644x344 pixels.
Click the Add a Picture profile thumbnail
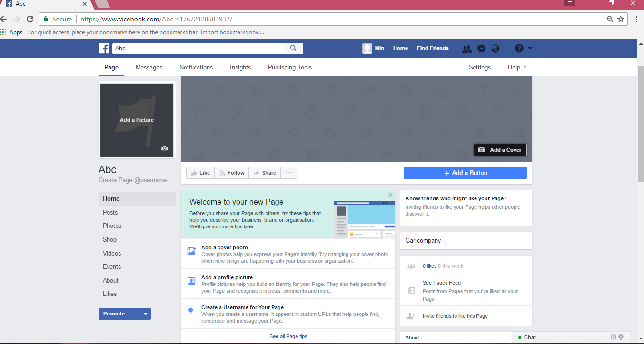click(137, 120)
